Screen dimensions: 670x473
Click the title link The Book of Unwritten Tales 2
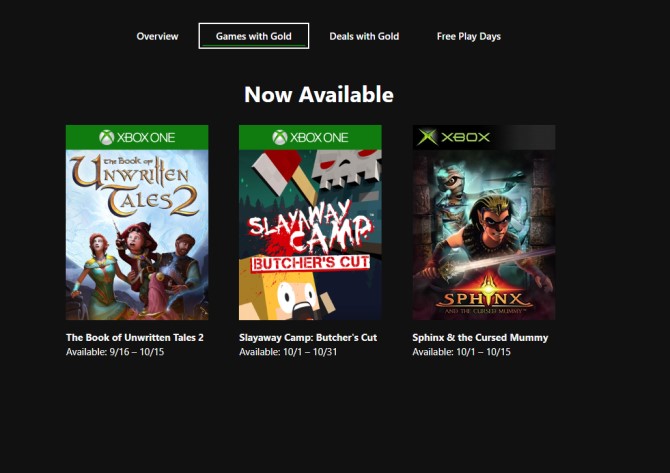click(x=135, y=338)
